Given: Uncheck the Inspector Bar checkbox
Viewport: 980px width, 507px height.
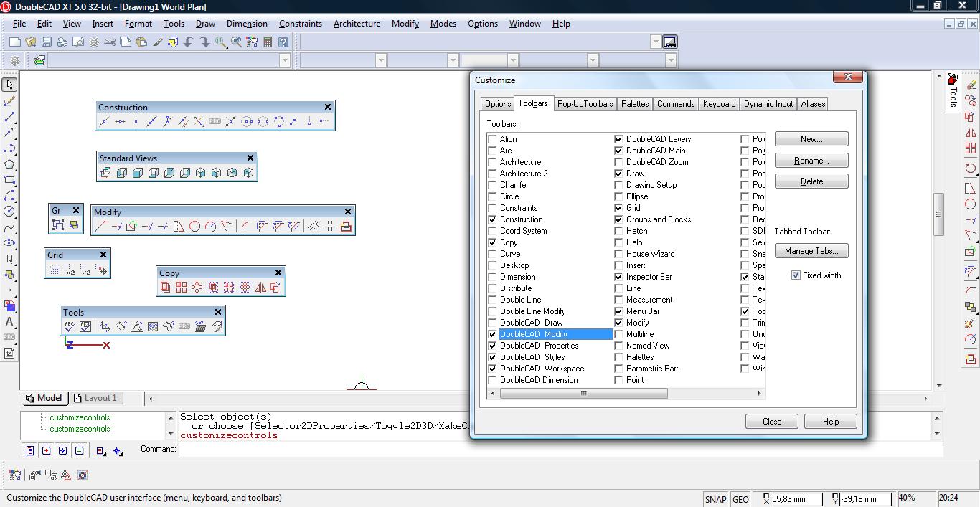Looking at the screenshot, I should (618, 277).
